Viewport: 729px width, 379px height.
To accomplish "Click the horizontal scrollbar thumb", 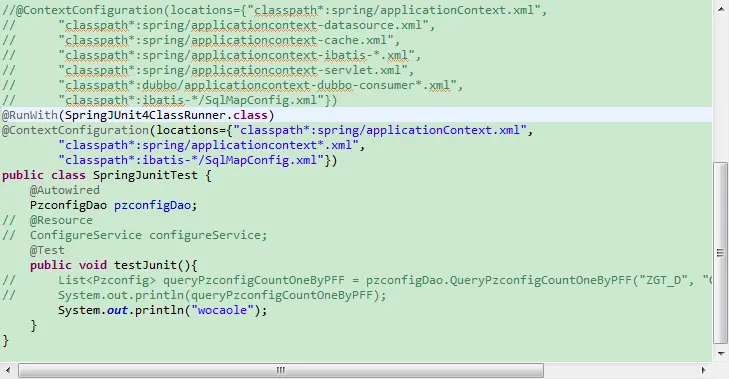I will pyautogui.click(x=281, y=370).
